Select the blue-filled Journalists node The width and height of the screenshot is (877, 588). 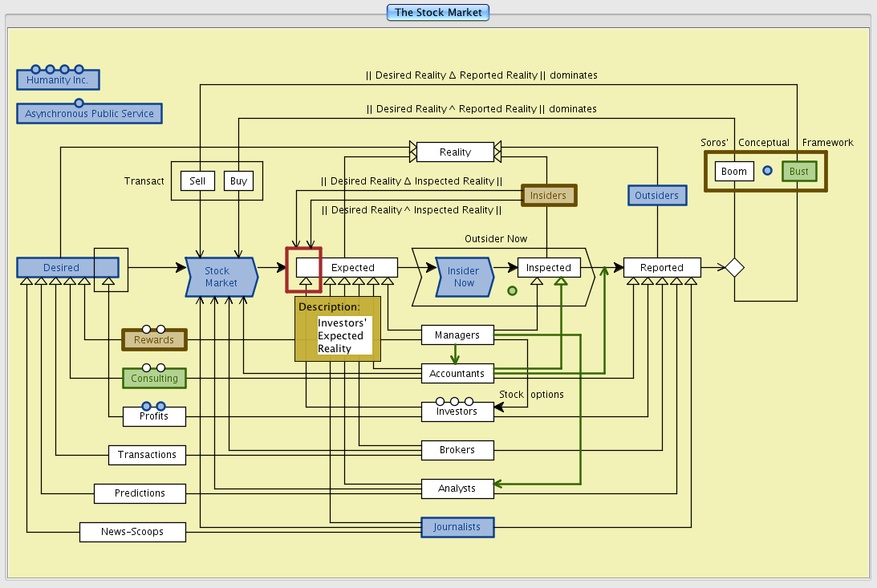(x=457, y=527)
